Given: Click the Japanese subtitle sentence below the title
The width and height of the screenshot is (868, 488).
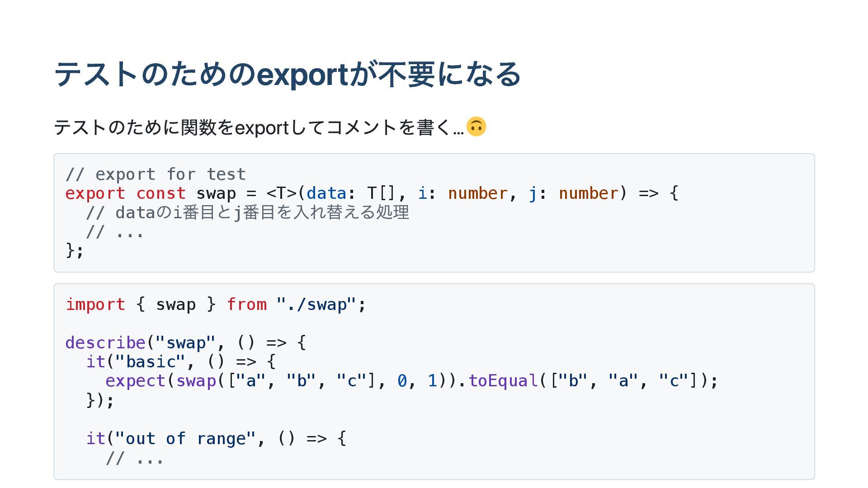Looking at the screenshot, I should pyautogui.click(x=259, y=127).
